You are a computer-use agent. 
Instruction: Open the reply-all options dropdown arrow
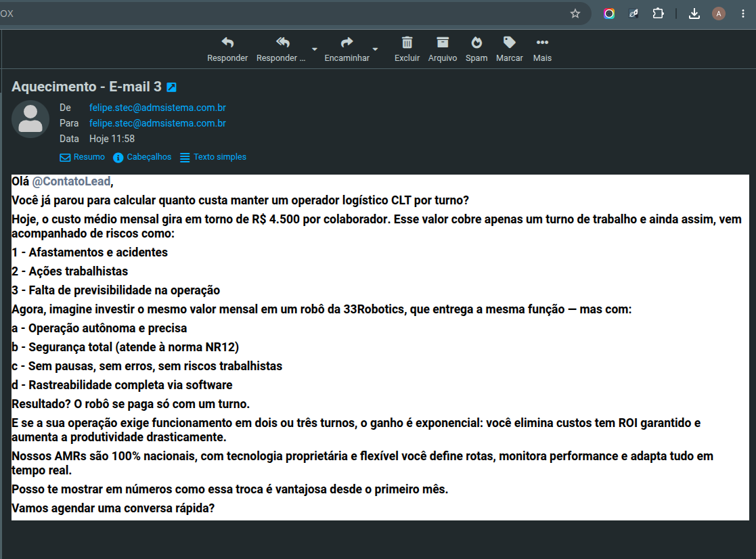tap(314, 49)
